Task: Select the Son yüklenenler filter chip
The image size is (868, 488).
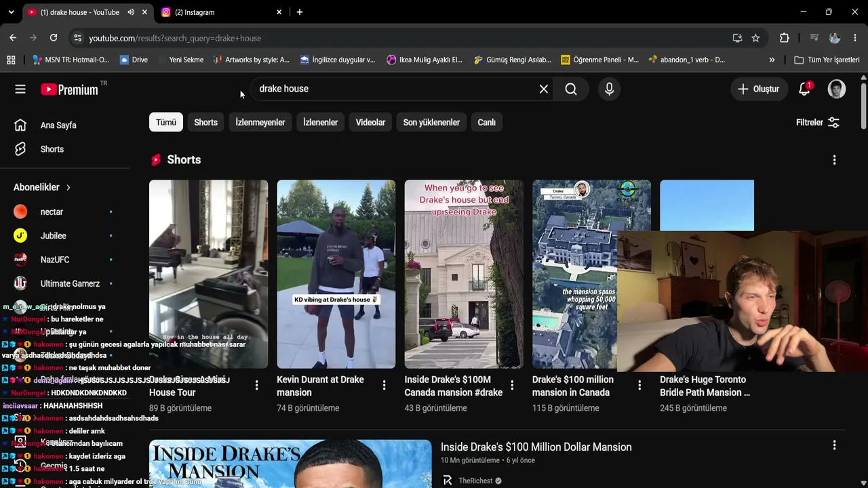Action: tap(431, 123)
